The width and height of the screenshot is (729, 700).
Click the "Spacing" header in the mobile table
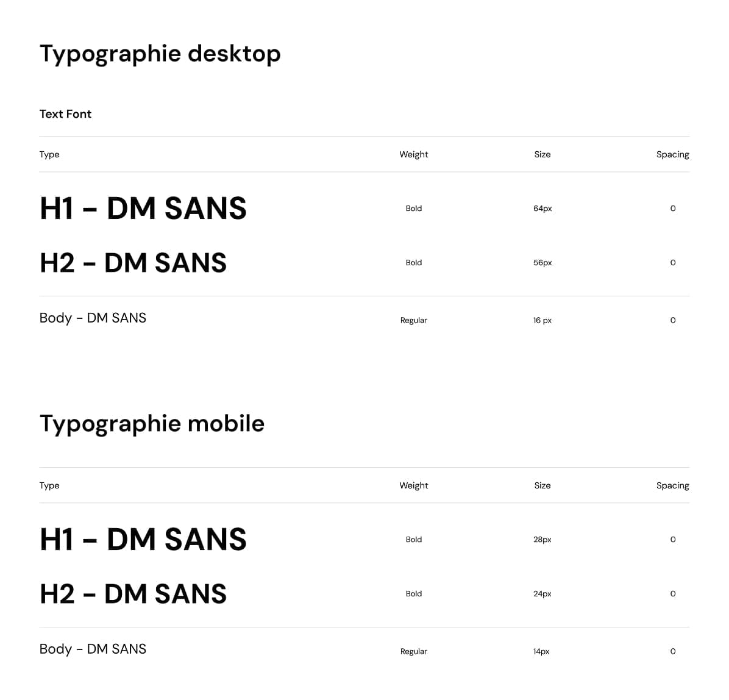[x=672, y=485]
